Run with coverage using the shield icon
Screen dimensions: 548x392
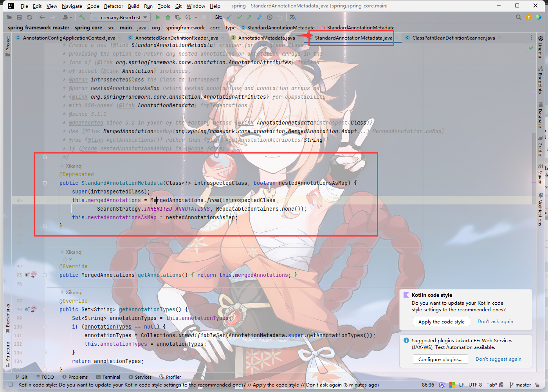point(178,17)
